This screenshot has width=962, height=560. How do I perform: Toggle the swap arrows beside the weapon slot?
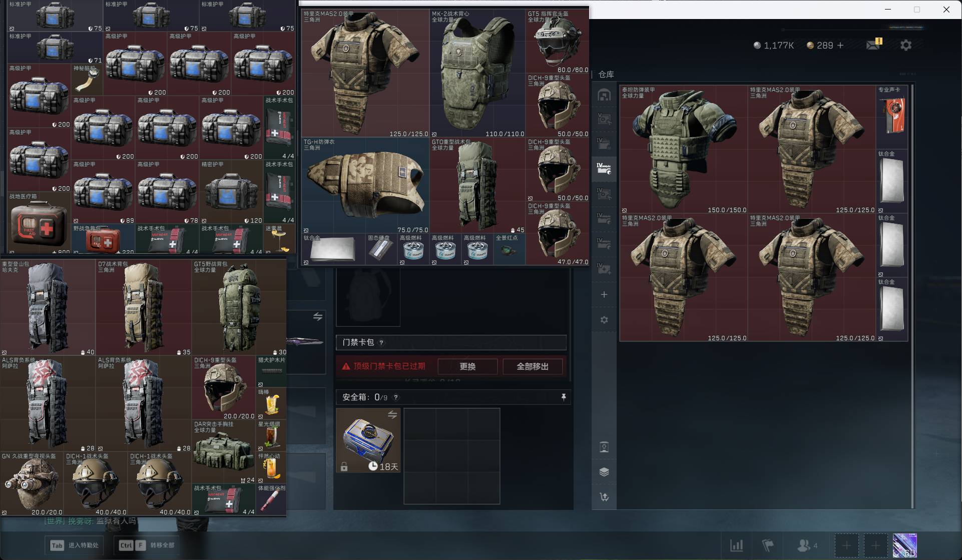click(x=318, y=316)
